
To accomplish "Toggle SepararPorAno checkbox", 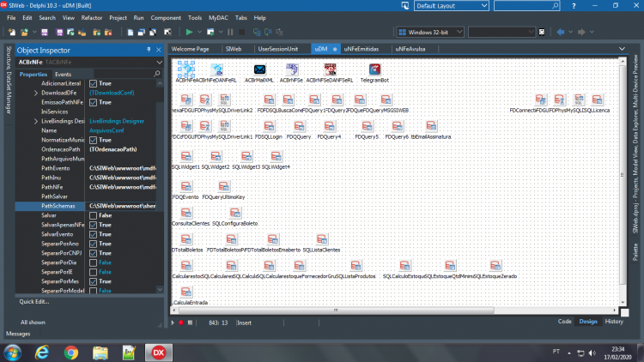I will point(94,244).
